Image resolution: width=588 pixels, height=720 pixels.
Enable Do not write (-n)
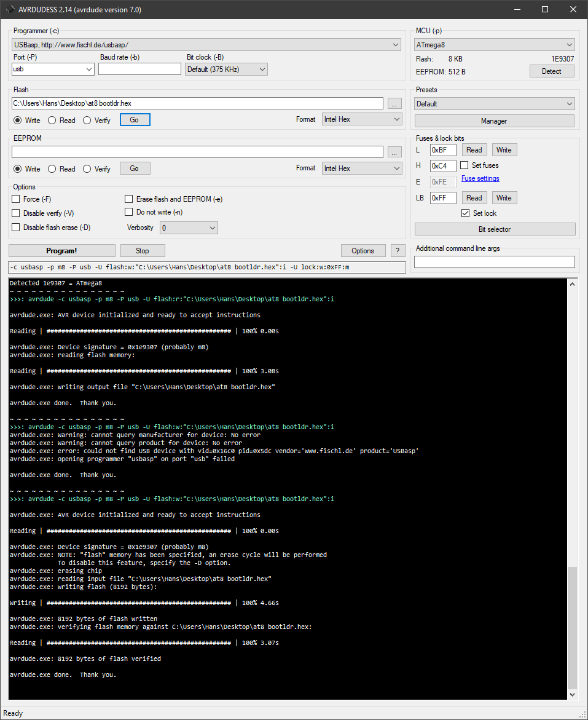pos(129,212)
